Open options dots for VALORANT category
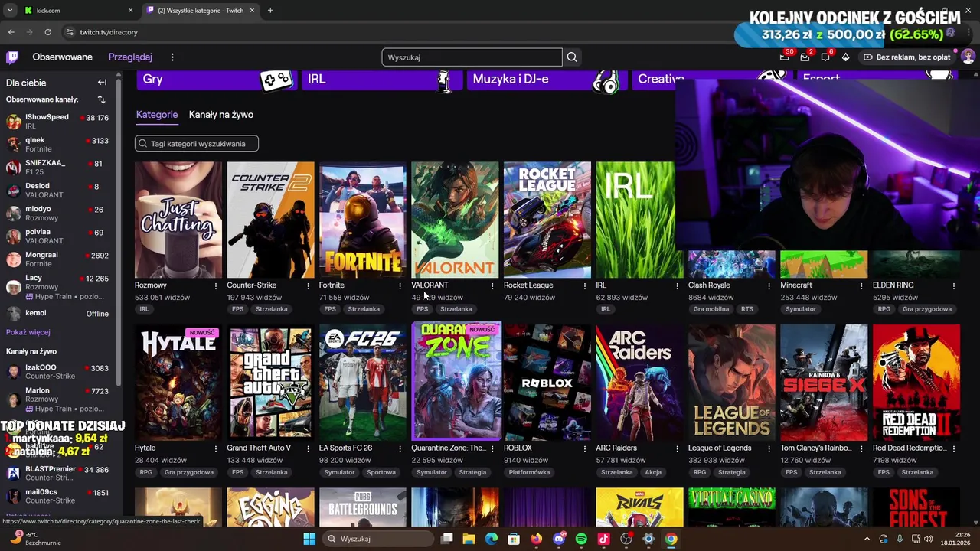Viewport: 980px width, 551px height. coord(492,285)
